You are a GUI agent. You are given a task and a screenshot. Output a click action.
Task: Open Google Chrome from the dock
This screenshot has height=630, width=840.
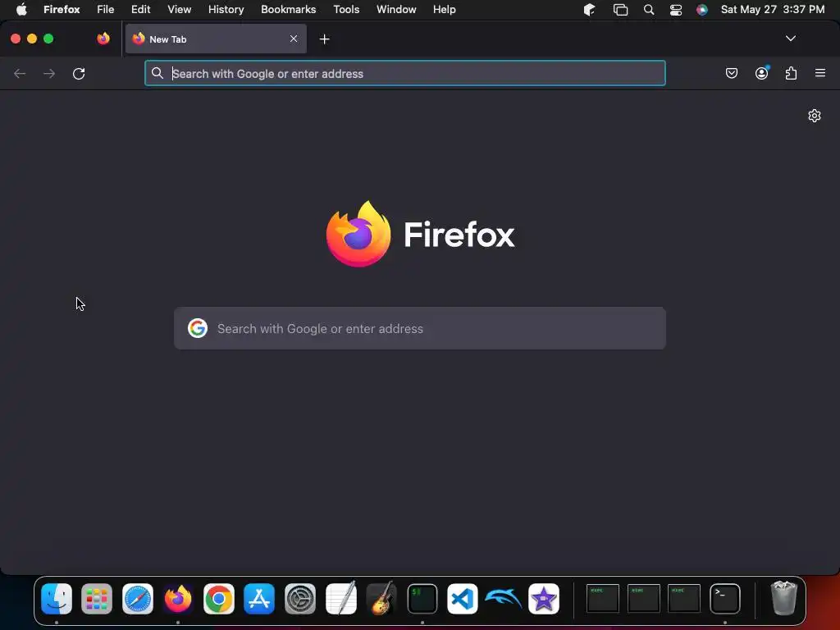218,598
